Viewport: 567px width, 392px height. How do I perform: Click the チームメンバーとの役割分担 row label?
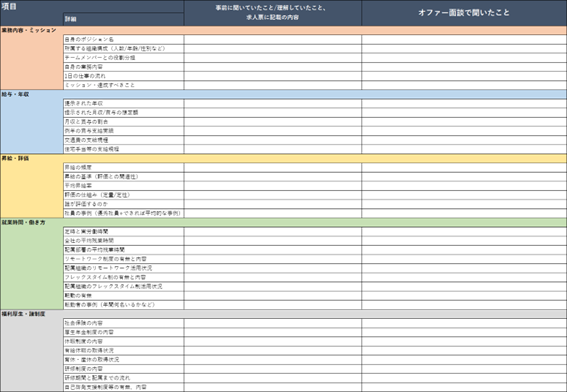[x=123, y=58]
